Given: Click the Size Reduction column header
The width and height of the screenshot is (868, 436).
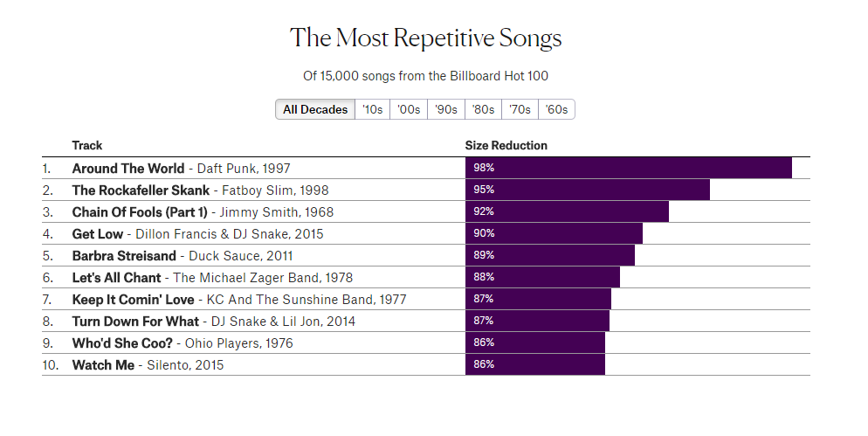Looking at the screenshot, I should (506, 145).
